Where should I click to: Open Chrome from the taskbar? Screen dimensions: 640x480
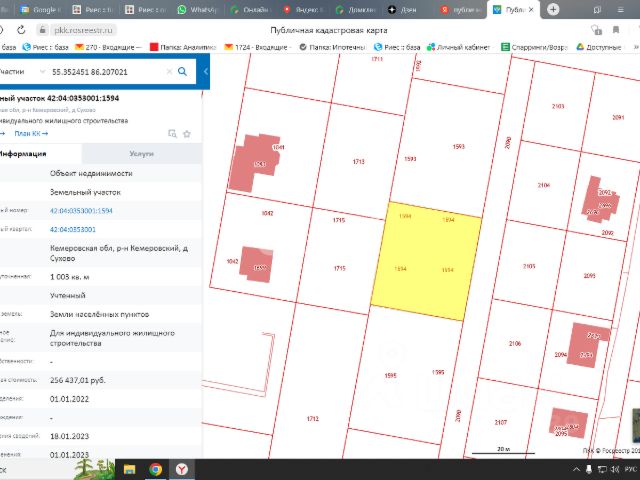(x=155, y=469)
